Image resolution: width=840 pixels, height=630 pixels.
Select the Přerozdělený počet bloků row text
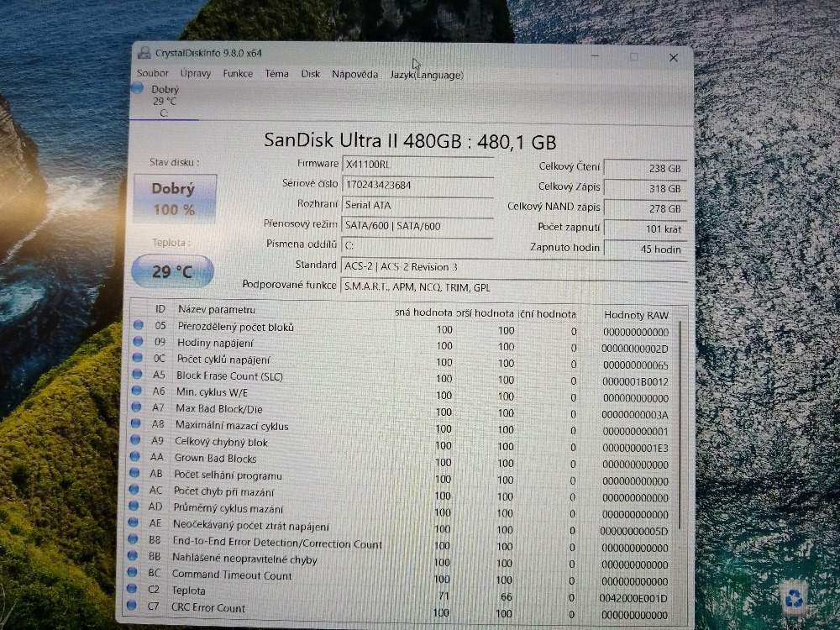coord(236,327)
